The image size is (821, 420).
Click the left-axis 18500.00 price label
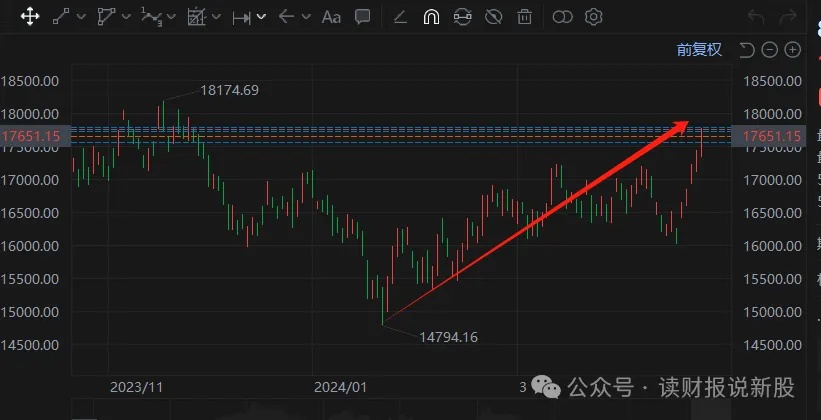click(x=30, y=81)
